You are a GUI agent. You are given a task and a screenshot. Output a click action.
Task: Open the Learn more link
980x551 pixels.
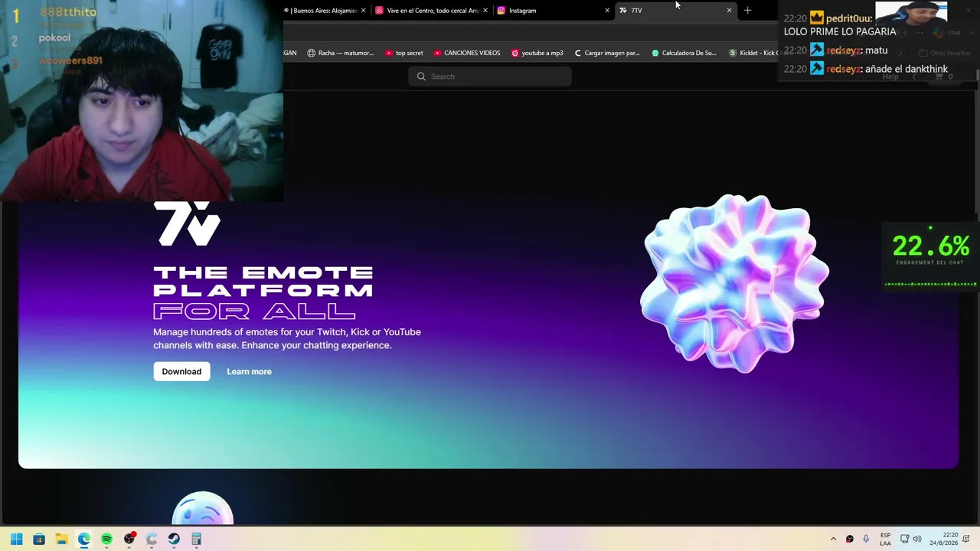point(249,371)
